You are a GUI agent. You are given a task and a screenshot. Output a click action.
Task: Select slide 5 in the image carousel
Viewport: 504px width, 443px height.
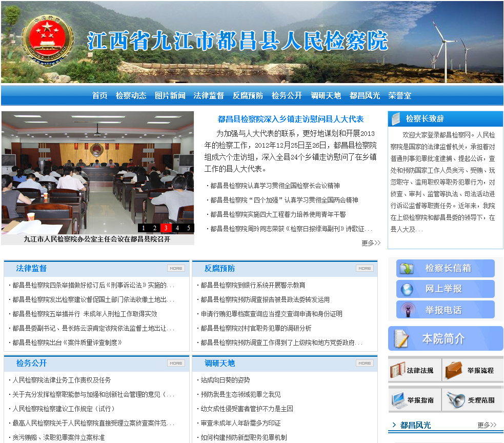click(188, 228)
